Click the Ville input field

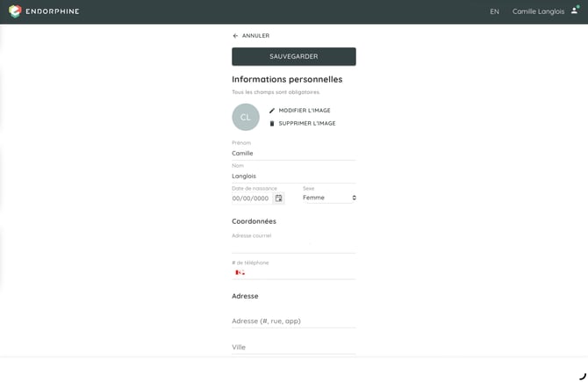[x=294, y=347]
